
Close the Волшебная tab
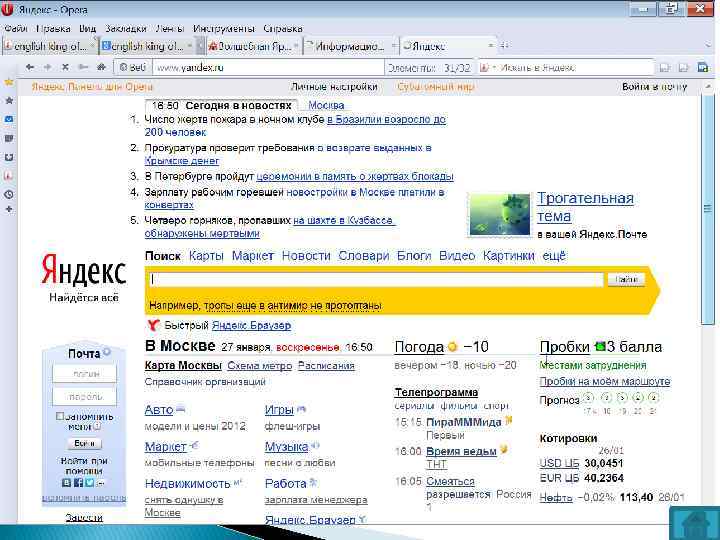[296, 46]
